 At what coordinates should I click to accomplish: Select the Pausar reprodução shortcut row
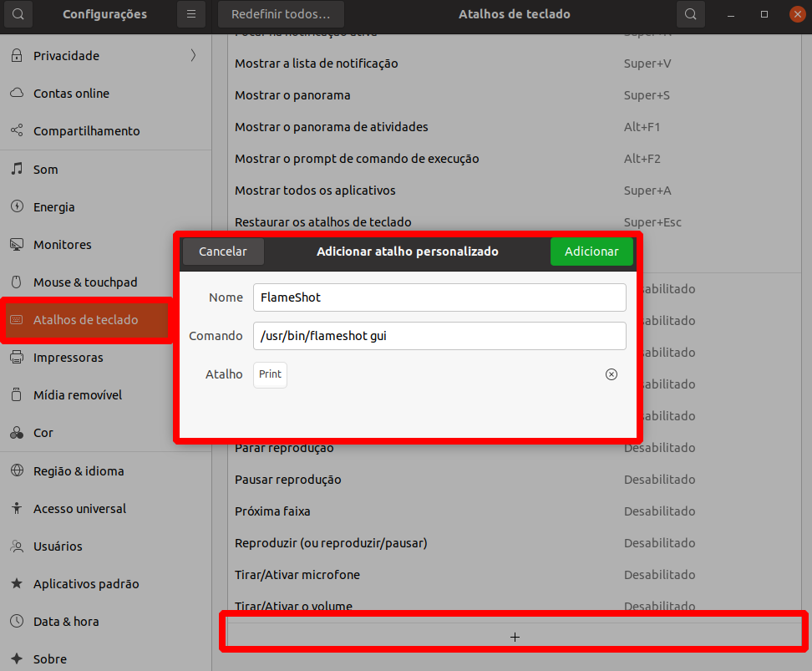click(515, 480)
